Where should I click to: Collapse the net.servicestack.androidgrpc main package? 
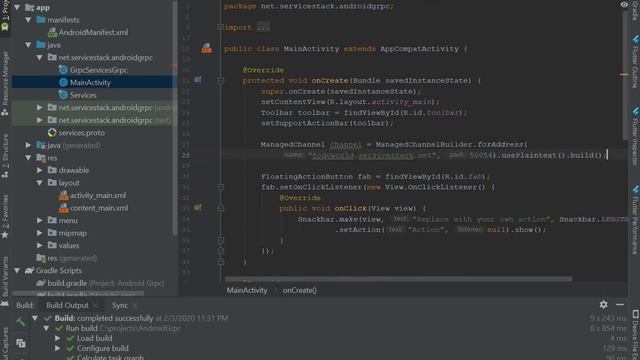pos(40,58)
